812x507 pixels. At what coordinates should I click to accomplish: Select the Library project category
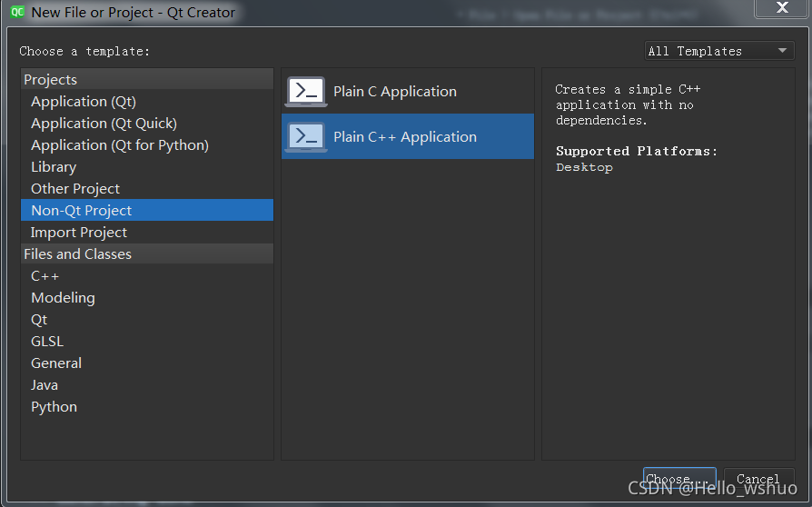147,167
